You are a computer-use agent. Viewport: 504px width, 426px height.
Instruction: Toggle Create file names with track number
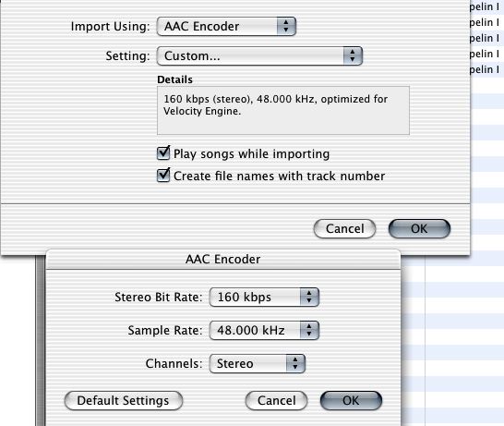[x=163, y=176]
